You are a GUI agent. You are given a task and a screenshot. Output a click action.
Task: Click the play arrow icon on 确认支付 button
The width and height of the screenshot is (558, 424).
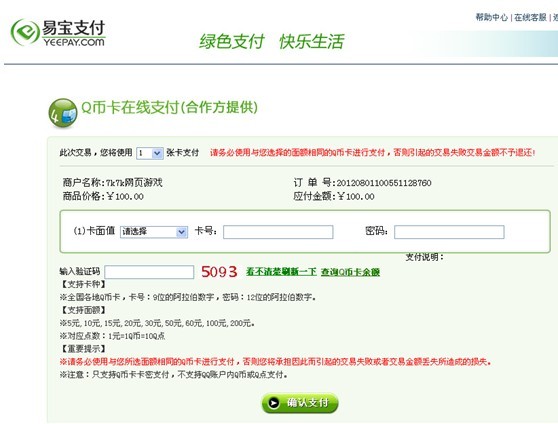point(274,403)
